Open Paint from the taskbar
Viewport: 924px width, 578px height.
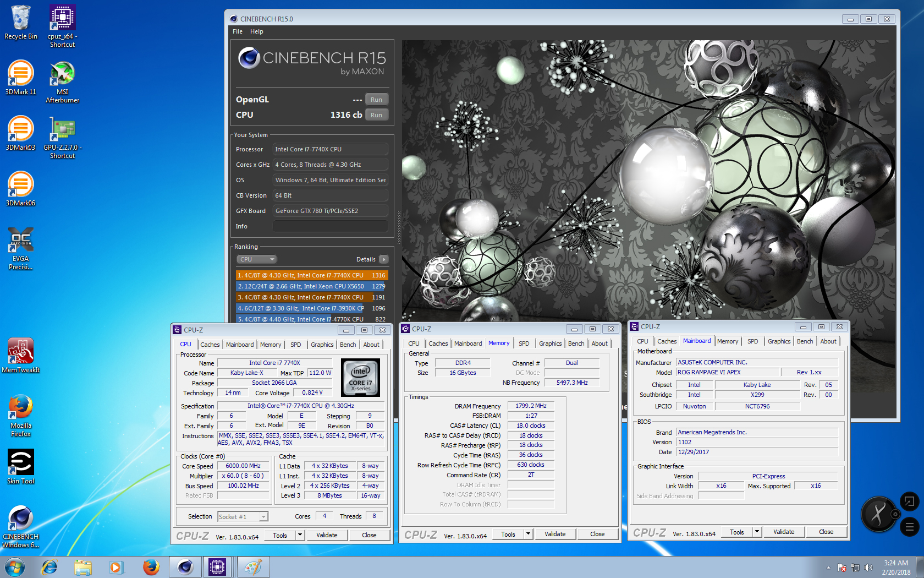pos(254,567)
